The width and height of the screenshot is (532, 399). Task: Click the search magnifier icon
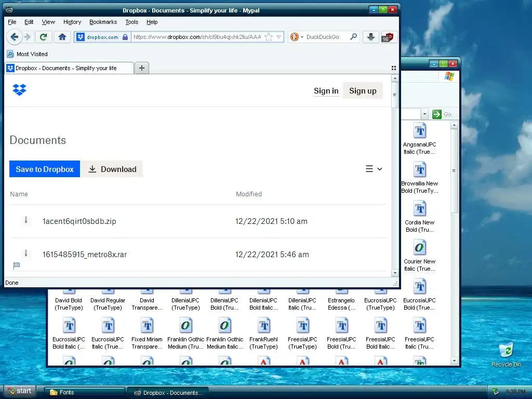click(x=353, y=37)
